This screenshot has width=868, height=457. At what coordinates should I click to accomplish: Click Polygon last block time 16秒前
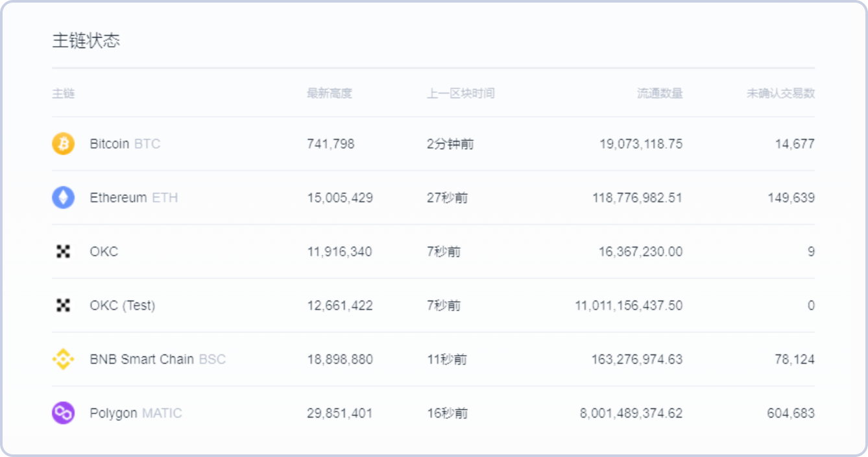coord(447,413)
